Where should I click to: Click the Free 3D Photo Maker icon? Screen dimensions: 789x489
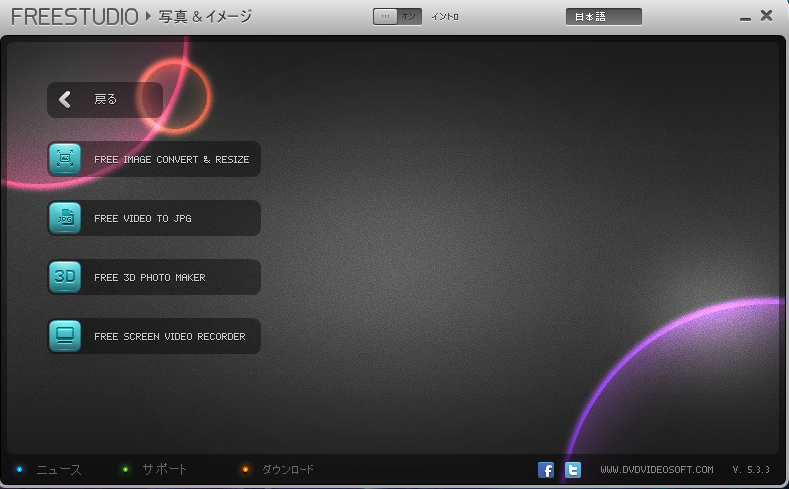pos(65,277)
